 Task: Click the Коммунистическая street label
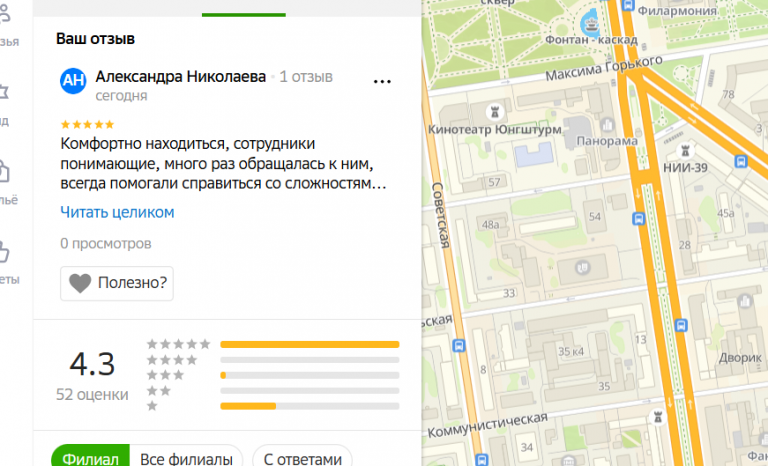488,425
